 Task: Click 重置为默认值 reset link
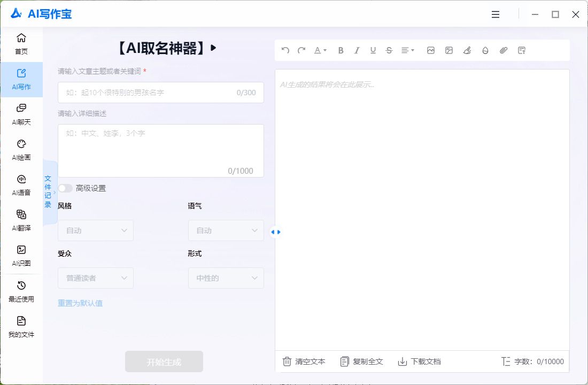click(80, 303)
